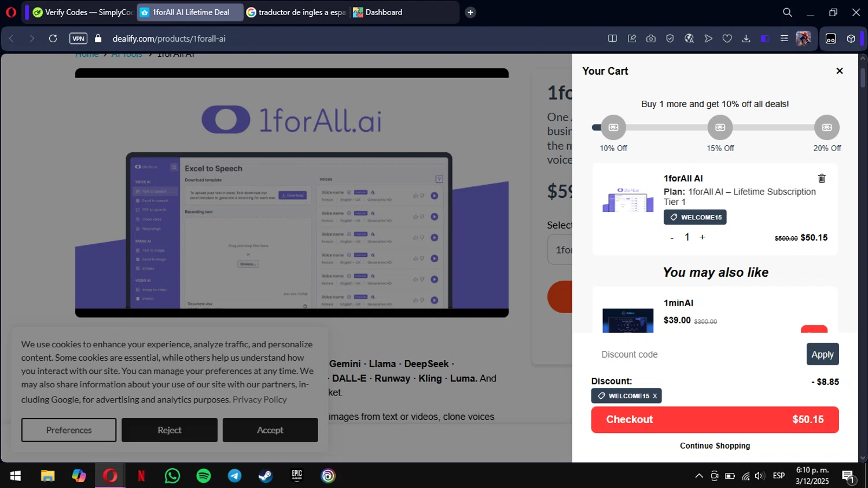Accept cookies
This screenshot has height=488, width=868.
[270, 430]
